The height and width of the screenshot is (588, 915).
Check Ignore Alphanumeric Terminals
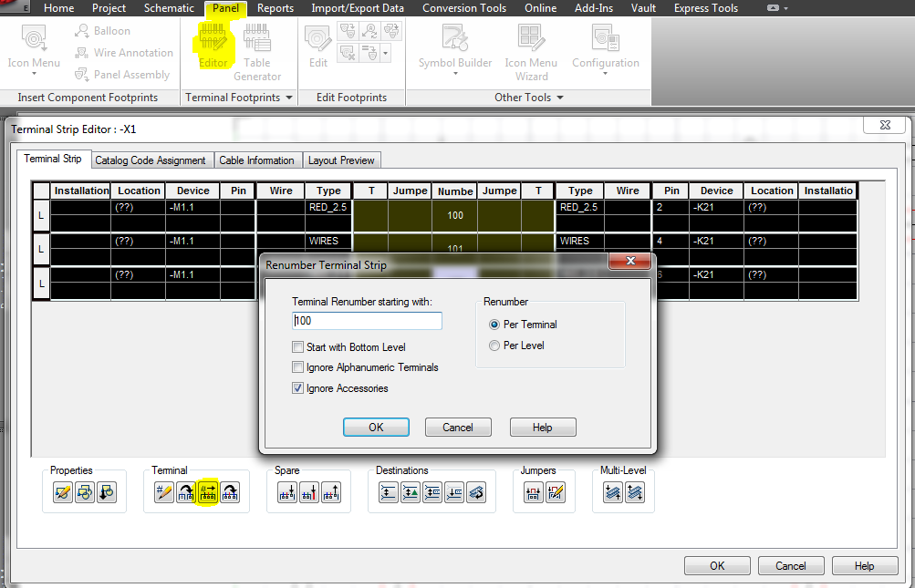pyautogui.click(x=297, y=366)
